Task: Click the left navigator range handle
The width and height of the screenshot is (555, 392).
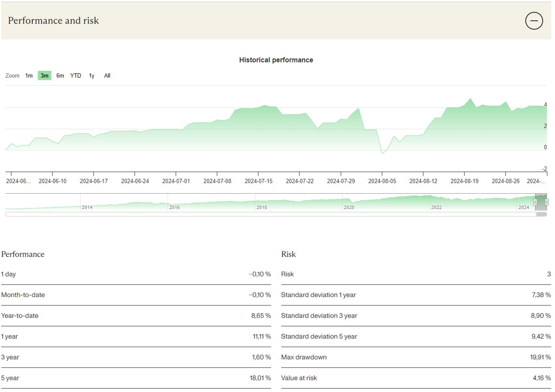Action: [x=536, y=202]
